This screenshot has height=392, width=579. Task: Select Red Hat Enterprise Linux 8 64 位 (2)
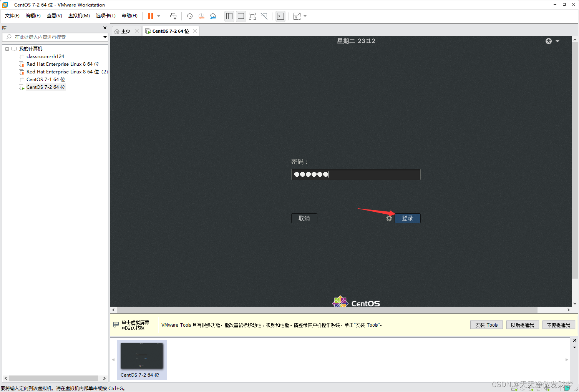point(67,72)
